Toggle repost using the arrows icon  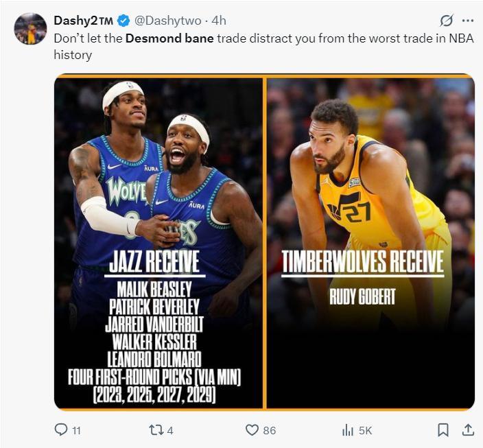tap(156, 429)
